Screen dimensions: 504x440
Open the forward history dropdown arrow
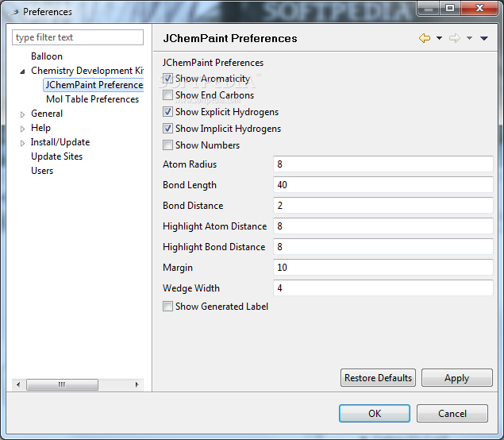[469, 38]
